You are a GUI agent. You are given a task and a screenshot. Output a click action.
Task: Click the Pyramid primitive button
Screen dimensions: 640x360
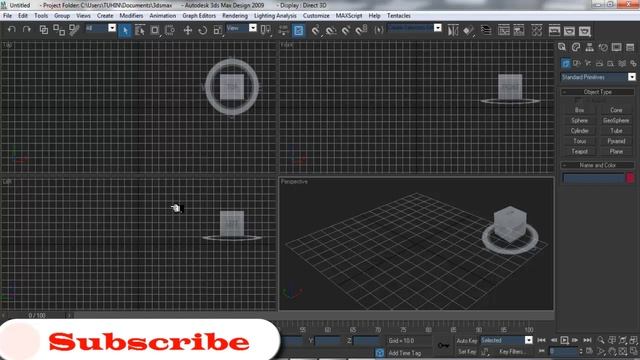point(616,141)
